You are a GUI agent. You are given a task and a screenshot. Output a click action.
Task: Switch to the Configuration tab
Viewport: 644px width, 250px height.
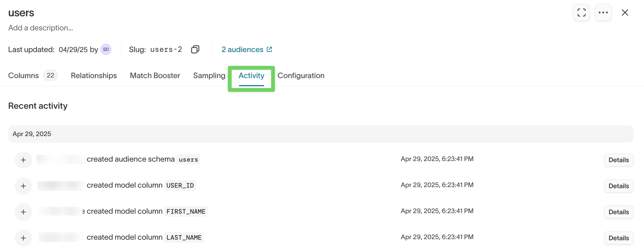(x=301, y=75)
